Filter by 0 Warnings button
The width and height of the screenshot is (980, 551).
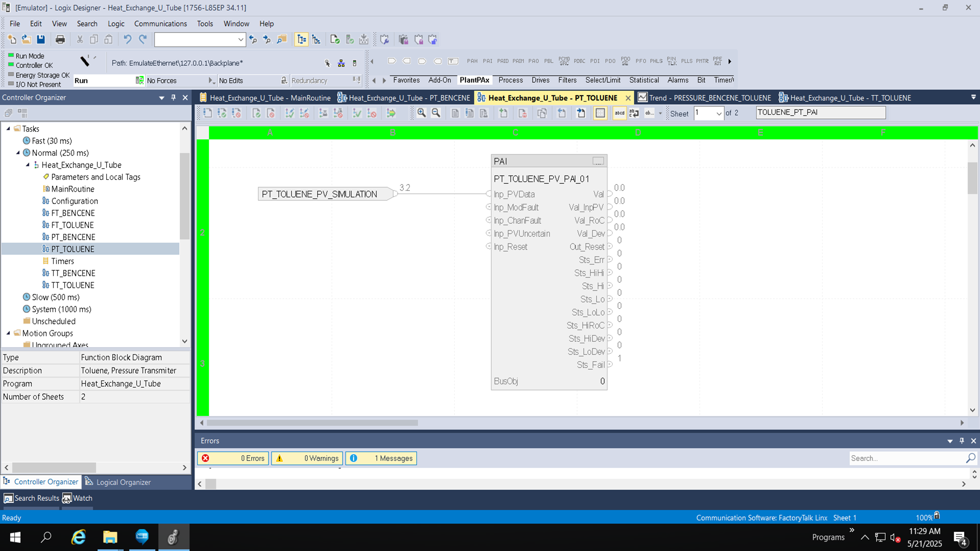click(x=307, y=458)
